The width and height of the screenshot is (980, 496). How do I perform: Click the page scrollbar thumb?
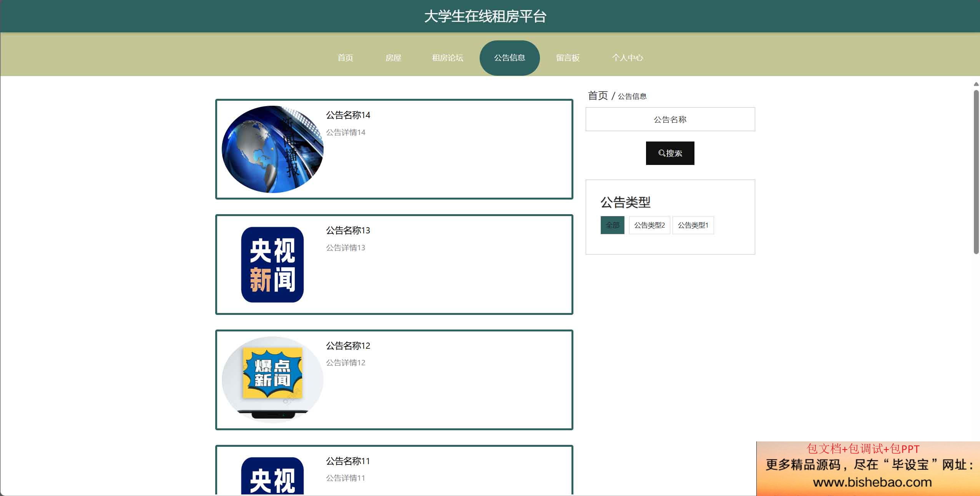(976, 172)
